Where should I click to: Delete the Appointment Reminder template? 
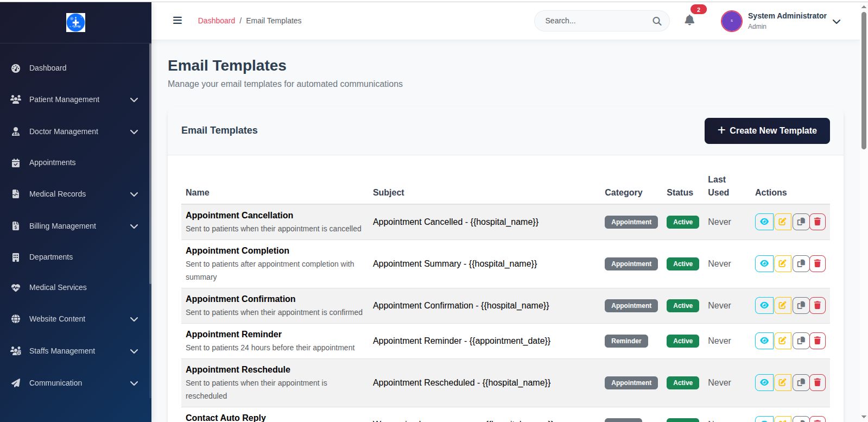point(818,341)
